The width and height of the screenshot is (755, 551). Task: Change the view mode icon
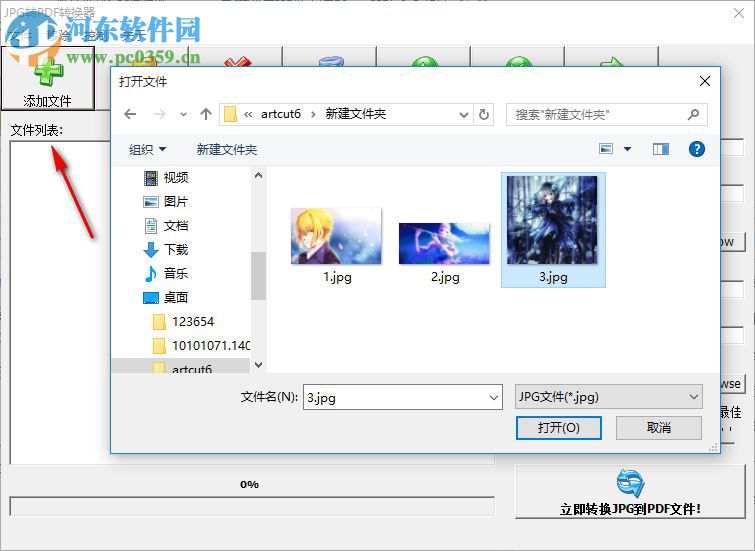tap(606, 149)
